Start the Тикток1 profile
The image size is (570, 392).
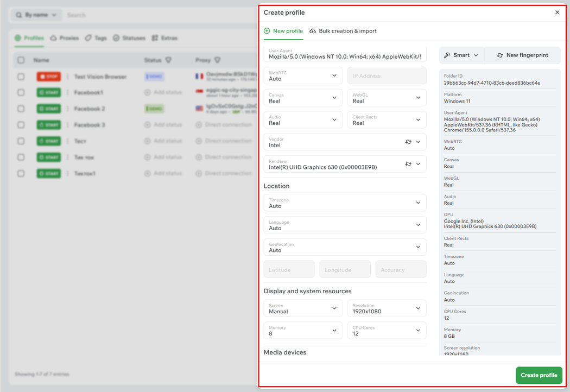[x=49, y=173]
